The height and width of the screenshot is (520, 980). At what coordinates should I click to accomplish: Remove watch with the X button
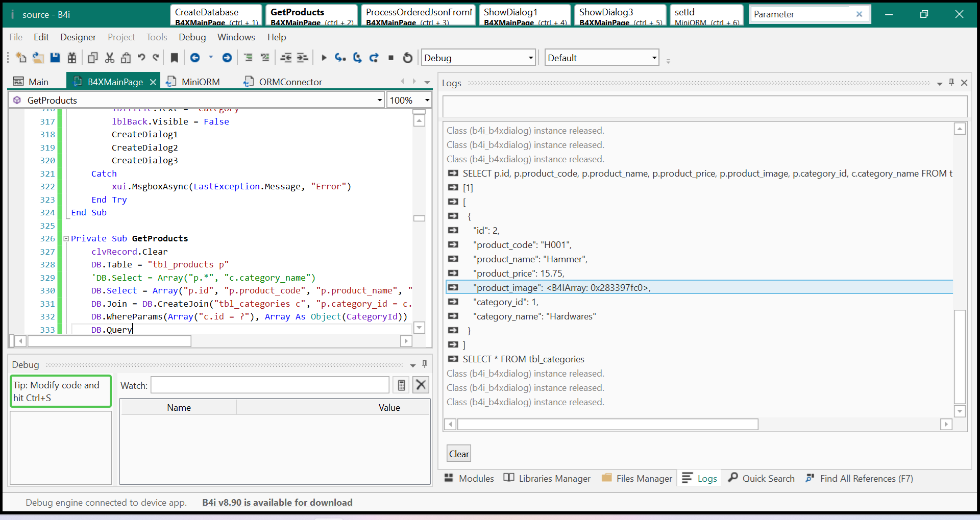(421, 385)
